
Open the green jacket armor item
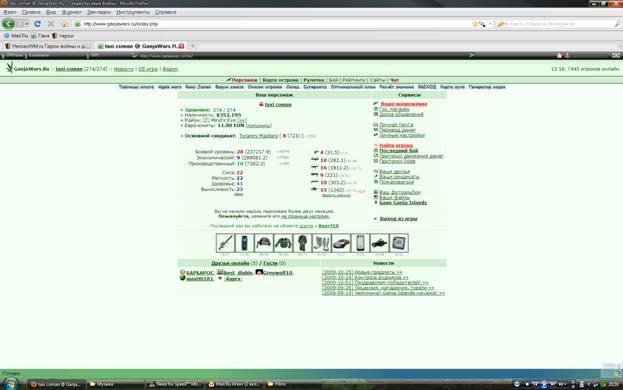coord(283,243)
